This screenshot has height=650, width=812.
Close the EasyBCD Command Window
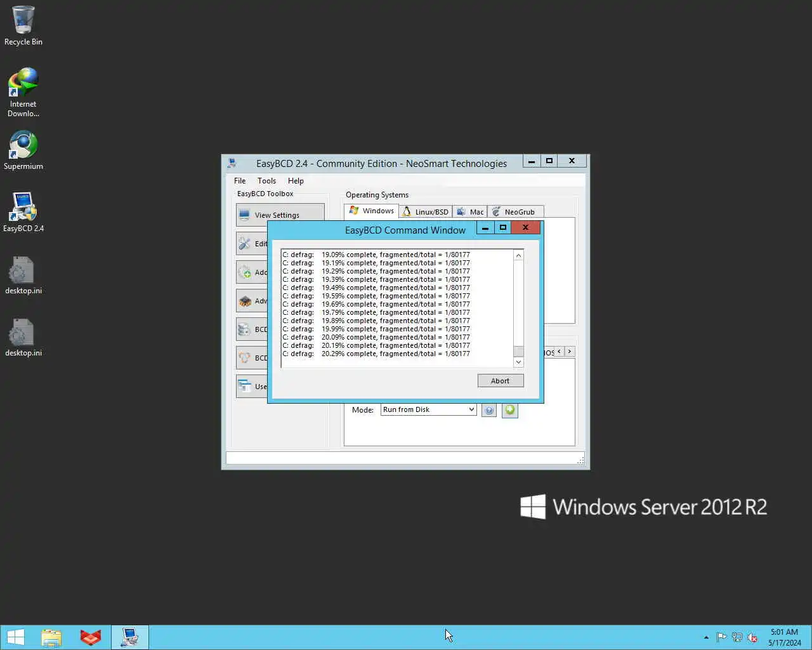(526, 227)
